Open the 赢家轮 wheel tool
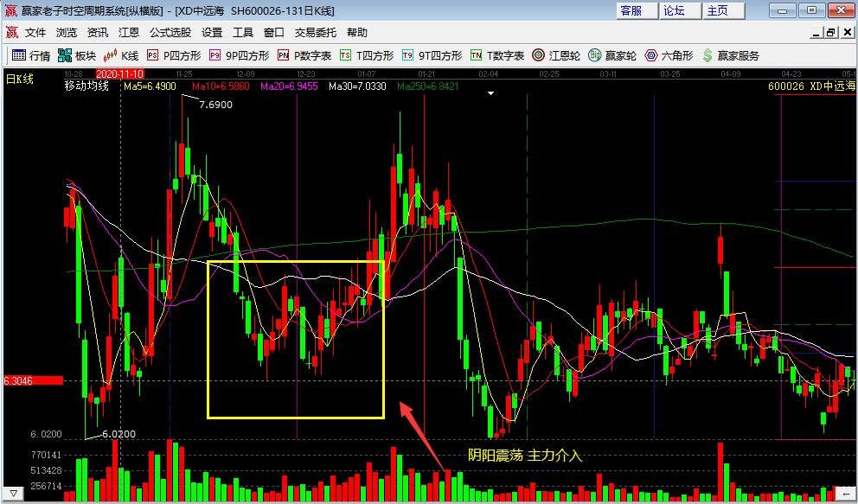The height and width of the screenshot is (504, 858). point(612,55)
